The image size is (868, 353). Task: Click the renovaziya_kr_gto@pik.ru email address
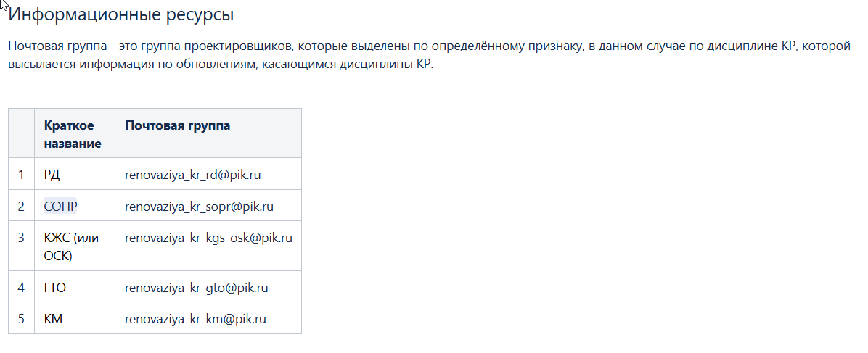coord(197,288)
